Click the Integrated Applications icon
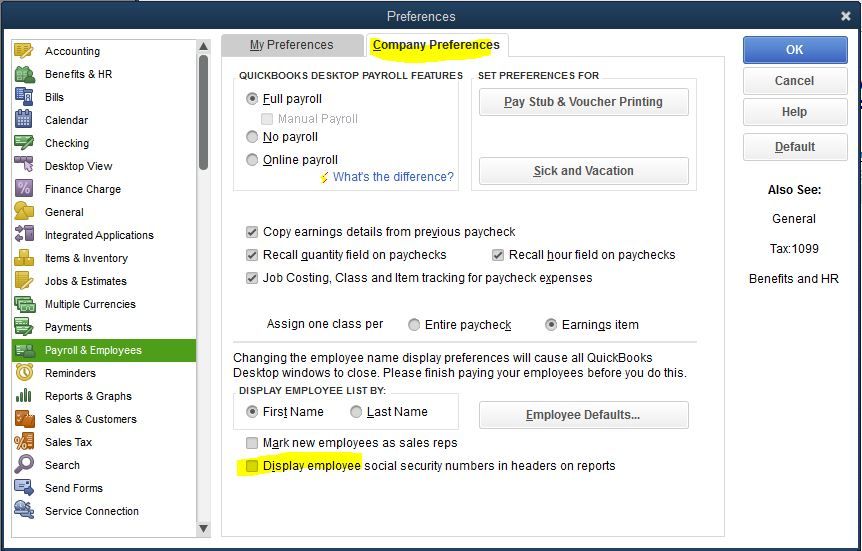862x551 pixels. pos(24,234)
